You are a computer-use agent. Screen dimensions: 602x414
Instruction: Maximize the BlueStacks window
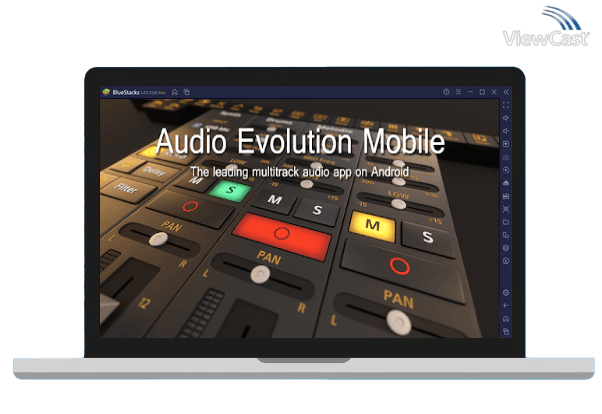[x=482, y=92]
